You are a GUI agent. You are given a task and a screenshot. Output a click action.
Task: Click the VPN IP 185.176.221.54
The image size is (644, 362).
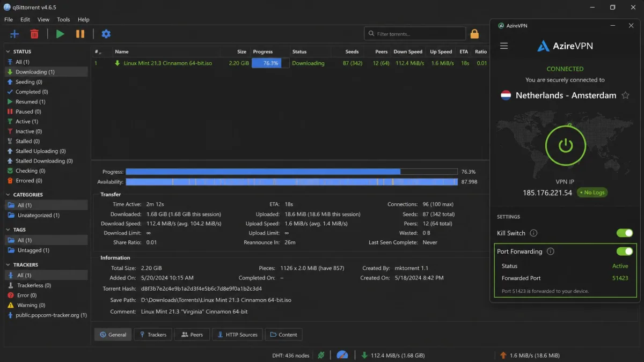click(x=547, y=193)
